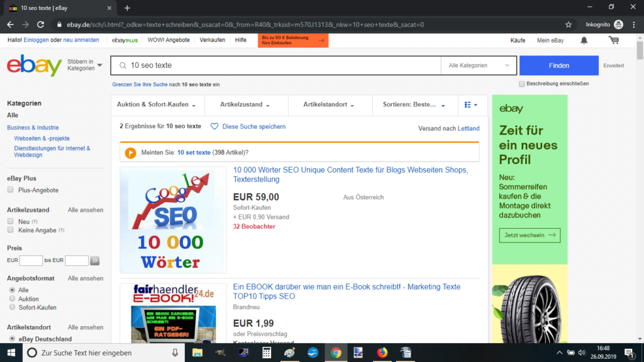The height and width of the screenshot is (362, 644).
Task: Tick Beschreibung einschließen checkbox
Action: (521, 84)
